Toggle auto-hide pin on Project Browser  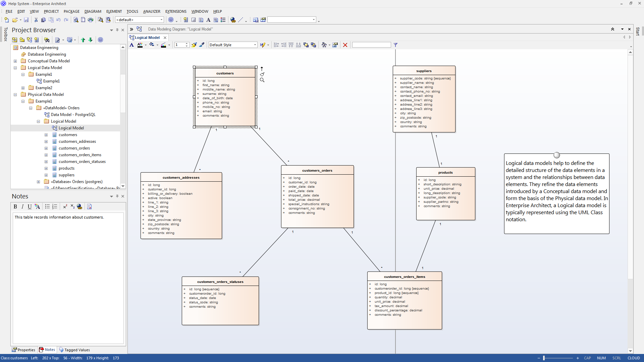coord(117,30)
